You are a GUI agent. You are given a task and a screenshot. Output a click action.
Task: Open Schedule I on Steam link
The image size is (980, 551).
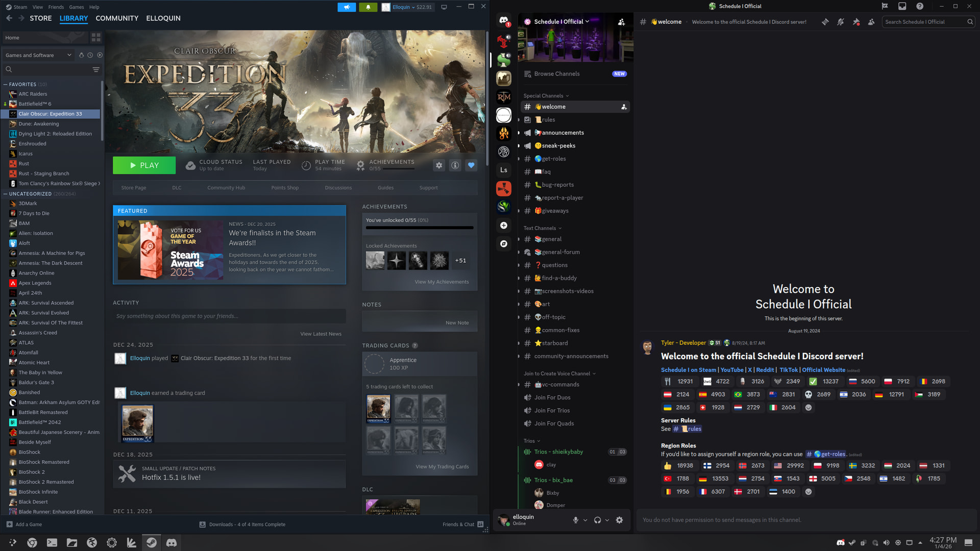(x=689, y=370)
